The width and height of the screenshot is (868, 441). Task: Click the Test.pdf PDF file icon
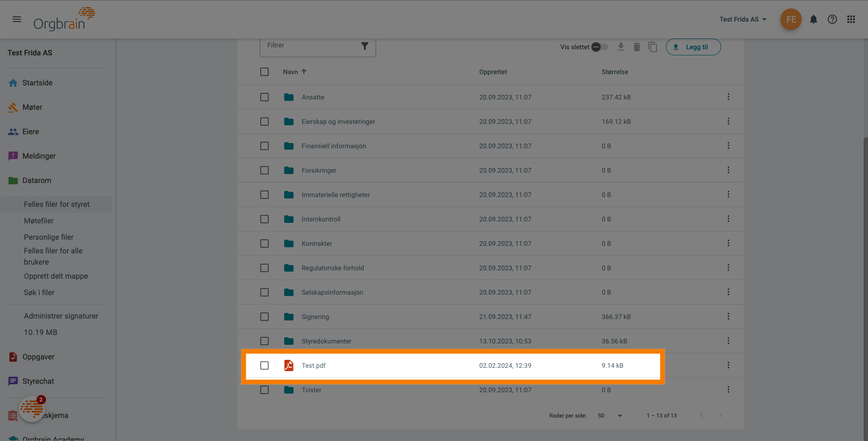click(x=289, y=365)
